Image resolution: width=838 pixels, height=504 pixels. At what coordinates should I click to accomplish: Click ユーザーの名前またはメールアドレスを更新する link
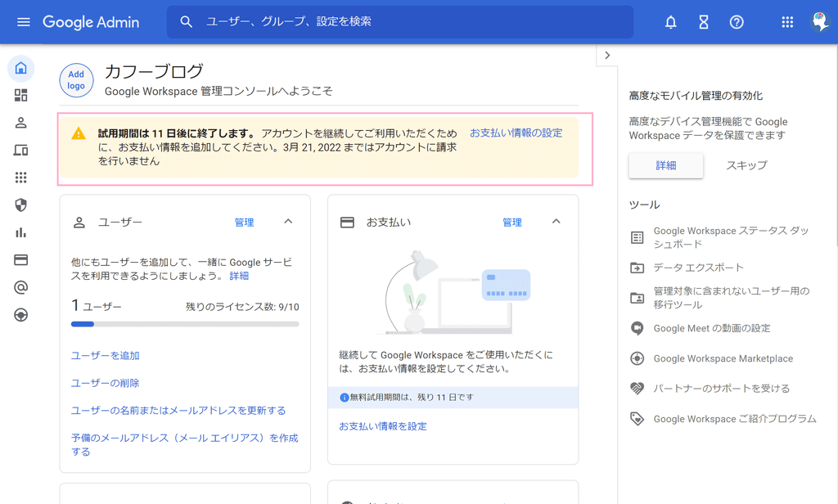(178, 411)
